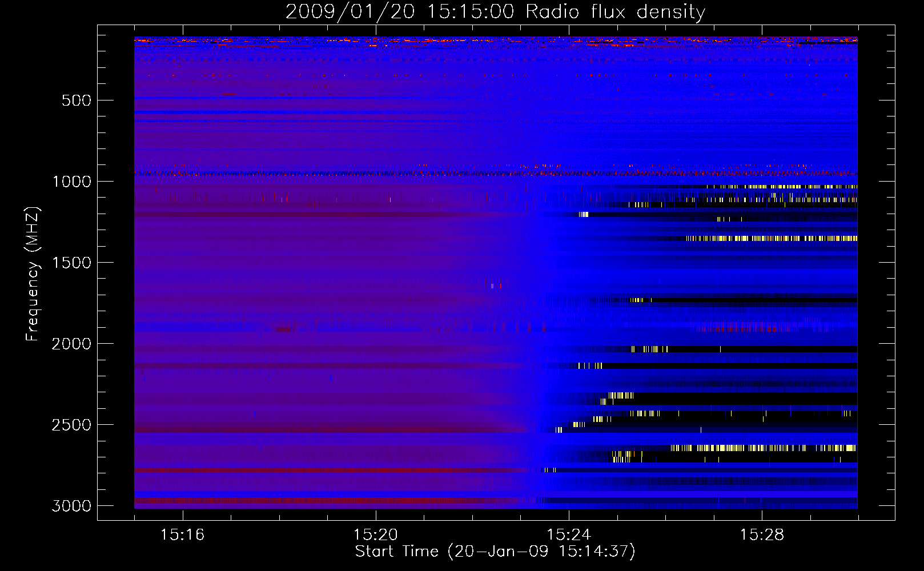Select the 15:20 time tick label
The image size is (924, 571).
click(375, 534)
